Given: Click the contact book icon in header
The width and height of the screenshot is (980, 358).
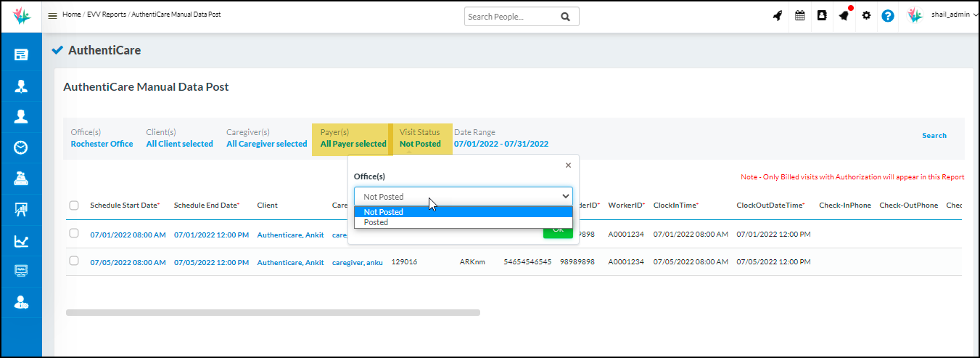Looking at the screenshot, I should click(x=822, y=15).
